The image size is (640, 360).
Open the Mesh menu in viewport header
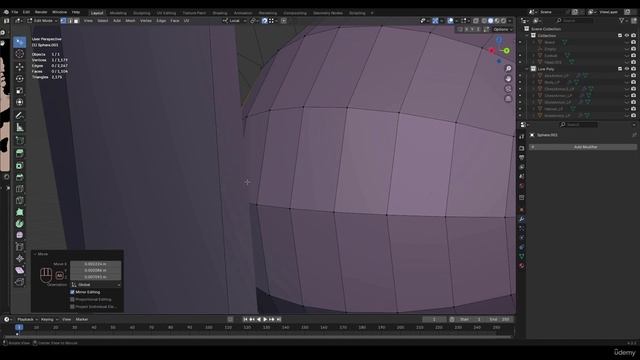pos(130,20)
